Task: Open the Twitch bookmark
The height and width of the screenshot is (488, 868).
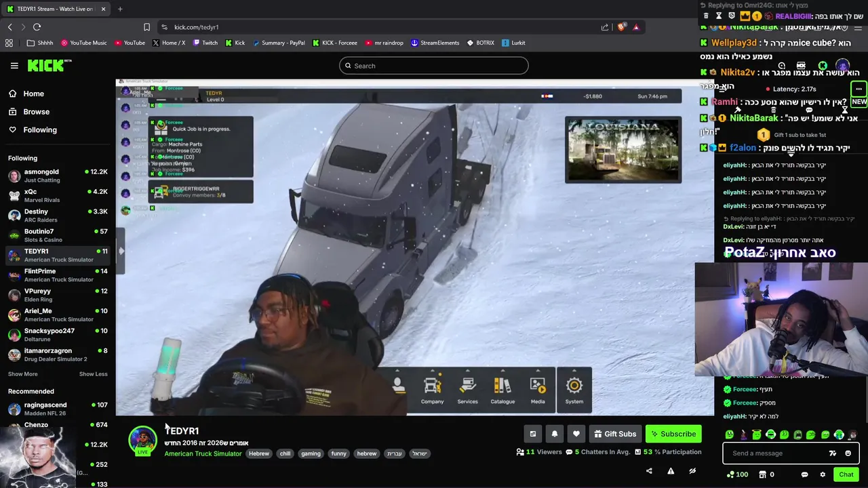Action: point(205,43)
